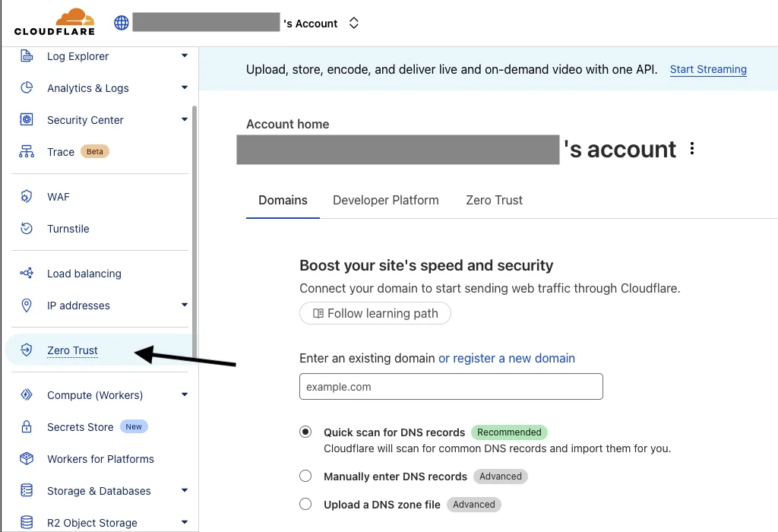778x532 pixels.
Task: Click the book icon in Follow learning path
Action: [318, 314]
